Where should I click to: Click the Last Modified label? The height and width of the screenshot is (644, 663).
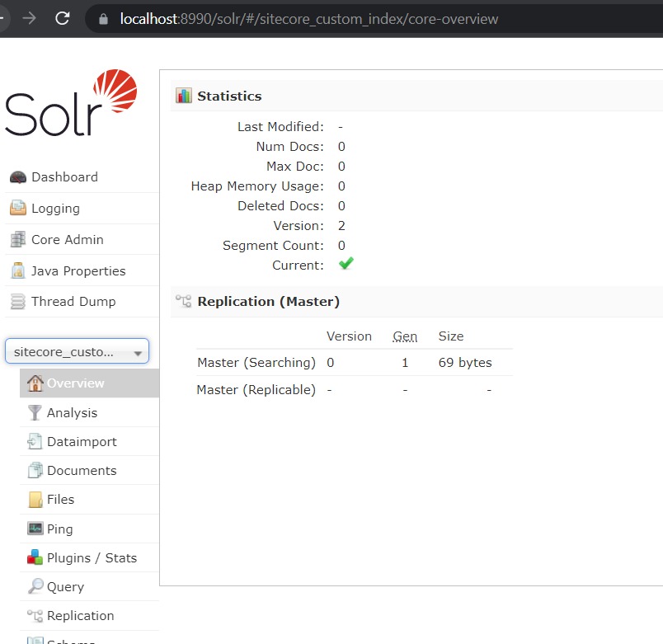280,126
